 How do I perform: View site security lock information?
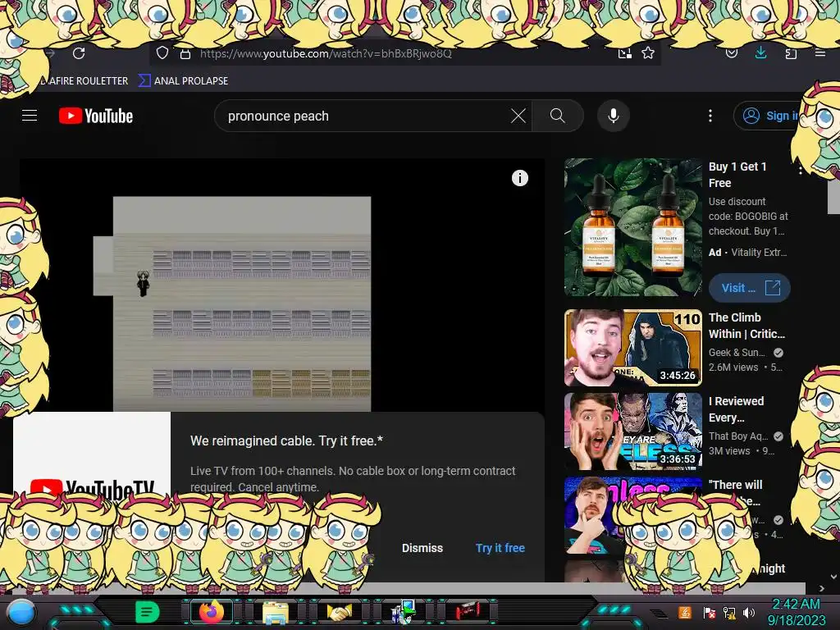(185, 53)
